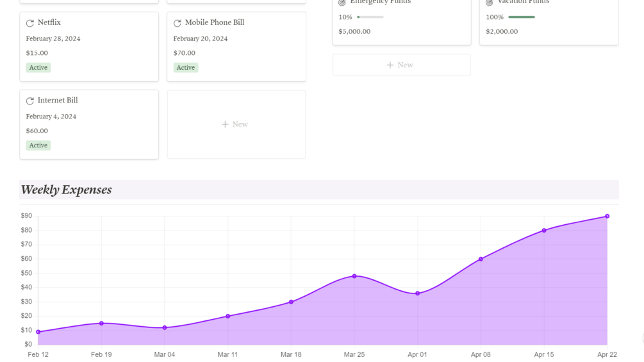Click the Netflix amount $15.00
Screen dimensions: 644x362
coord(37,53)
